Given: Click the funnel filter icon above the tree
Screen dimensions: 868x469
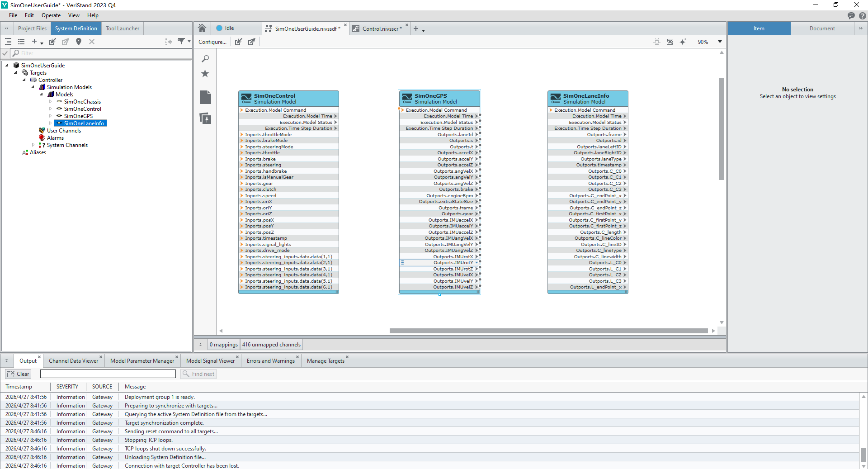Looking at the screenshot, I should click(x=181, y=42).
